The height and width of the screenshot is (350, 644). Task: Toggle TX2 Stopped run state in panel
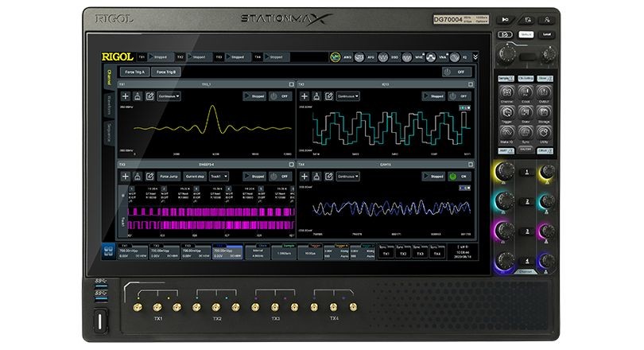point(434,96)
